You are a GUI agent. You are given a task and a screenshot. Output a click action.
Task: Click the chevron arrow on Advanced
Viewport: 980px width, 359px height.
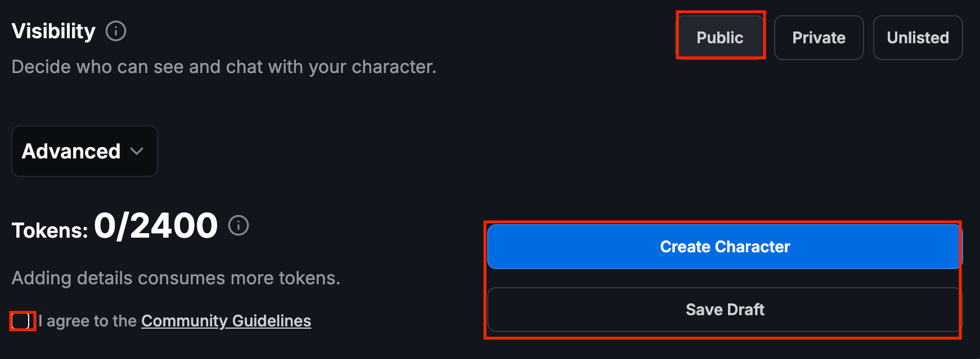click(x=137, y=151)
